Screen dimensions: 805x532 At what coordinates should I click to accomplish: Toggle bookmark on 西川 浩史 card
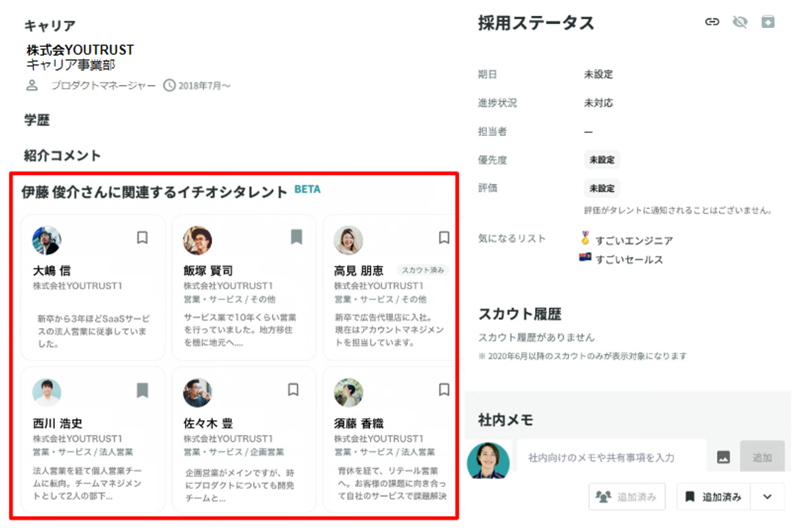142,390
